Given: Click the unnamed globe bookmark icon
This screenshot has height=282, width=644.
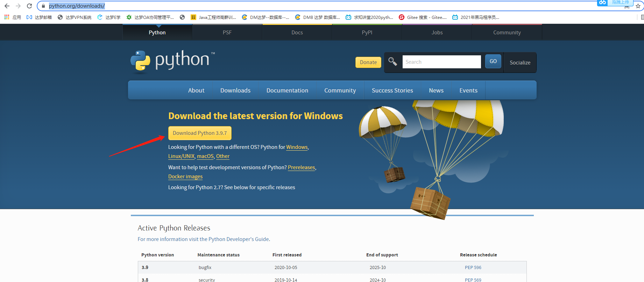Looking at the screenshot, I should click(182, 17).
